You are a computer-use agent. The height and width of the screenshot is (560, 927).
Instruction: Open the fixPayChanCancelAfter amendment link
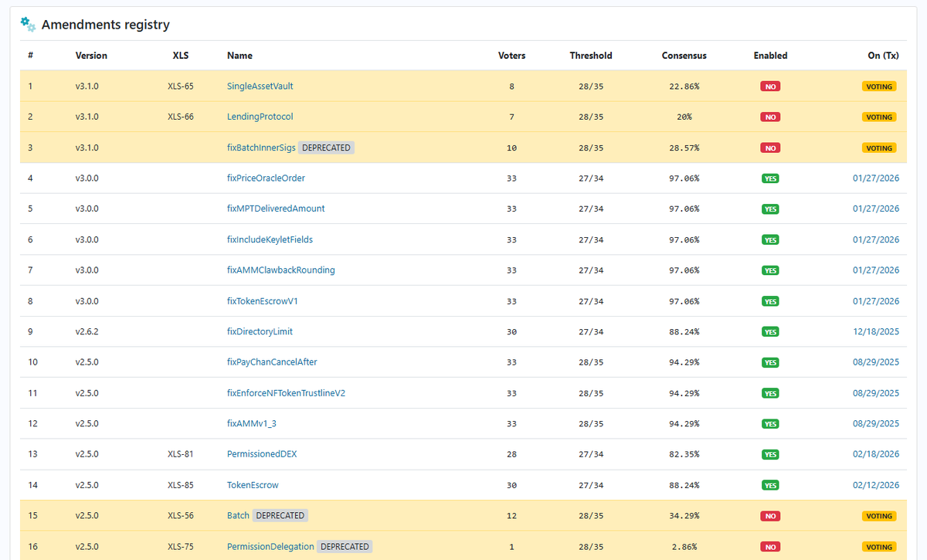coord(272,362)
